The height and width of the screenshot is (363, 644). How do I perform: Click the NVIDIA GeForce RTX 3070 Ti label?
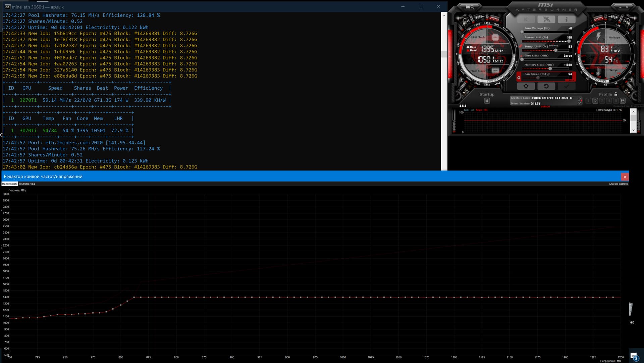(552, 98)
